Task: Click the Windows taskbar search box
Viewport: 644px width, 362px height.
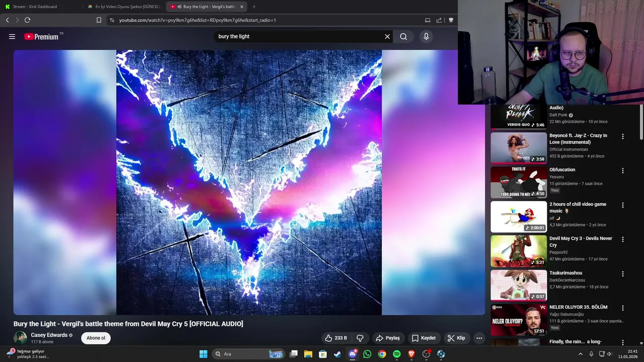Action: pos(248,354)
